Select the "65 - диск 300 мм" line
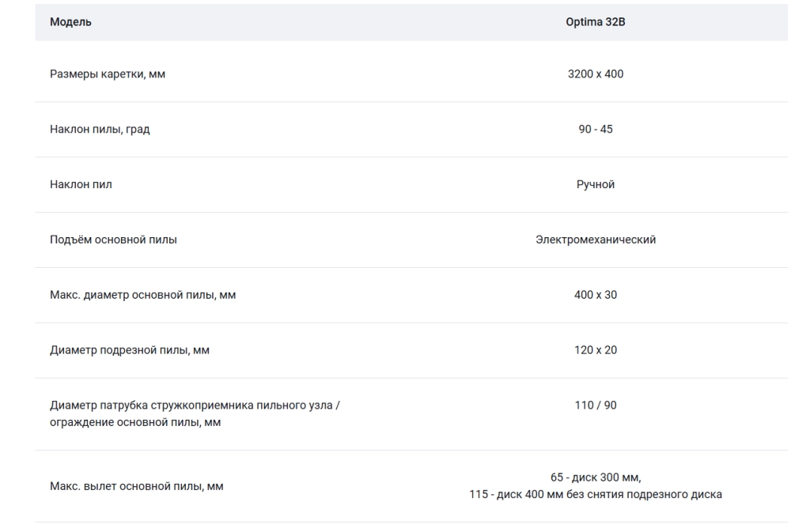810x532 pixels. click(595, 477)
